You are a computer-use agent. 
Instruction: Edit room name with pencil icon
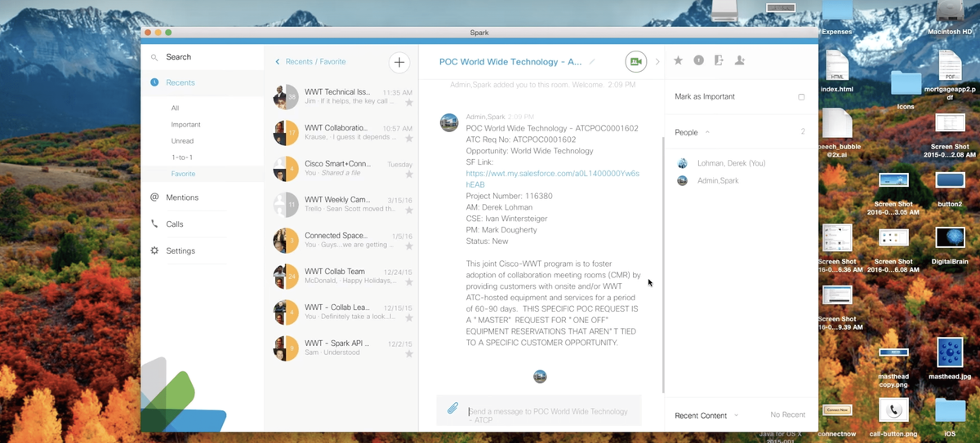592,62
